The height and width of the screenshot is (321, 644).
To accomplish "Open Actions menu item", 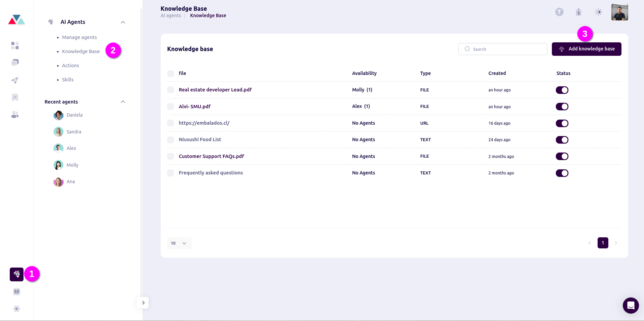I will coord(70,66).
